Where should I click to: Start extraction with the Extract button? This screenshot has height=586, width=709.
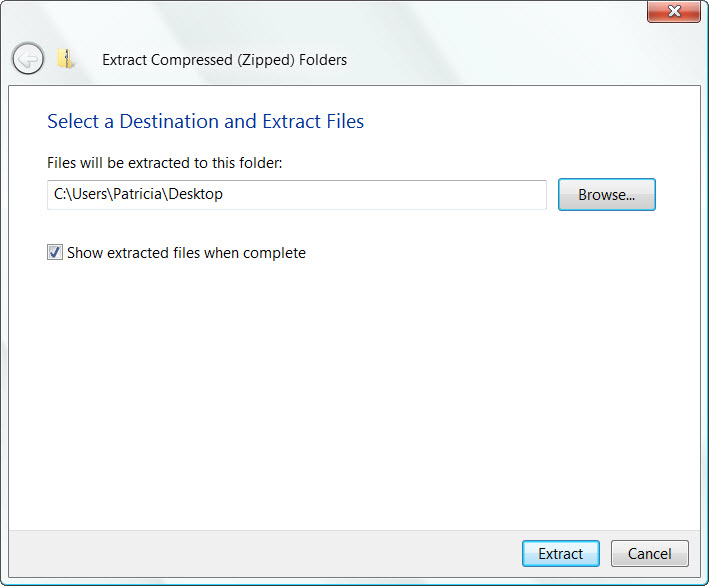(561, 553)
